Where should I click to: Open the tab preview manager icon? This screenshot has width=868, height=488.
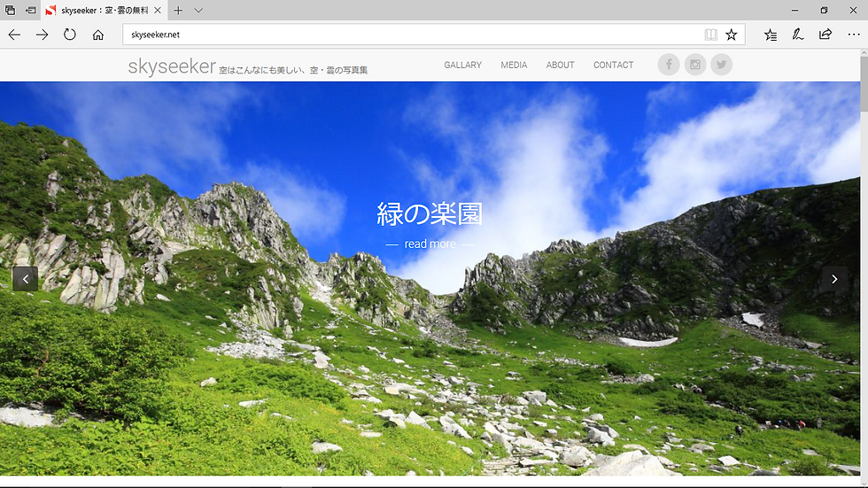[x=10, y=10]
